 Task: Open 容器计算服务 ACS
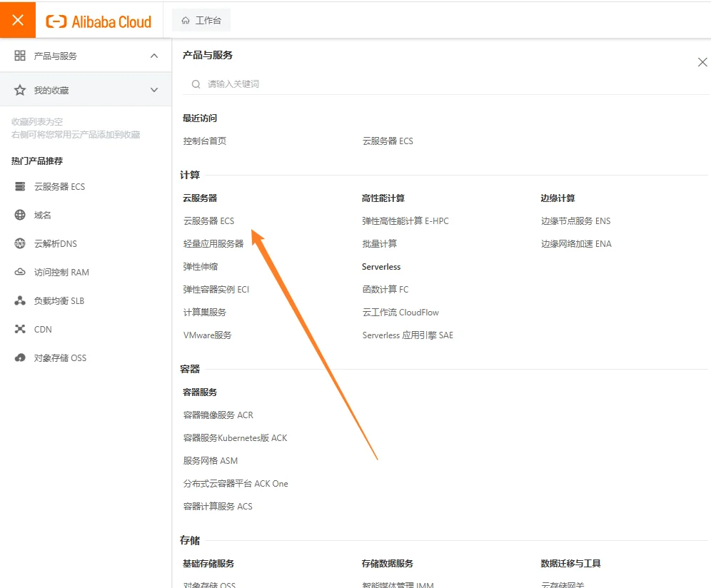[x=218, y=507]
